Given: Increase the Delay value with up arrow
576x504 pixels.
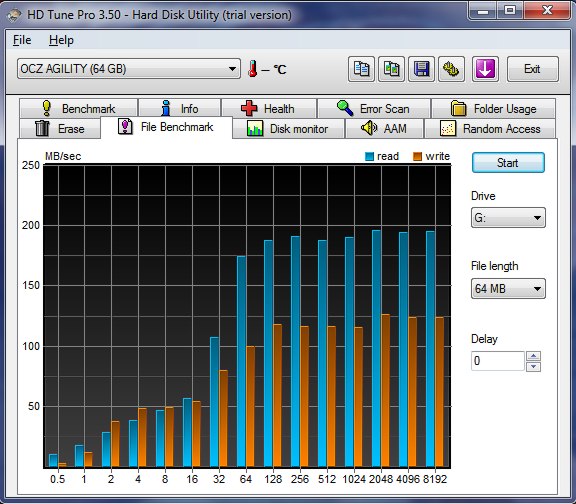Looking at the screenshot, I should (x=533, y=356).
